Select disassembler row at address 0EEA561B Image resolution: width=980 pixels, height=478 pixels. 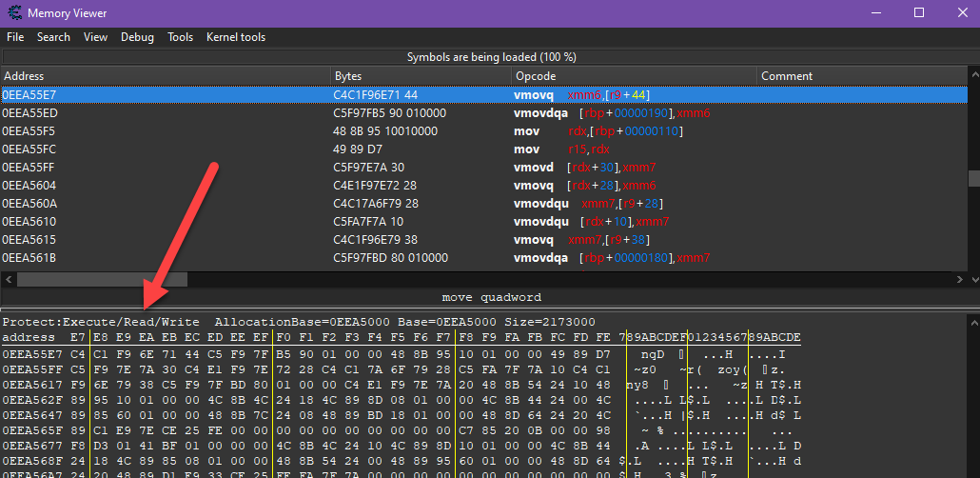[x=483, y=258]
